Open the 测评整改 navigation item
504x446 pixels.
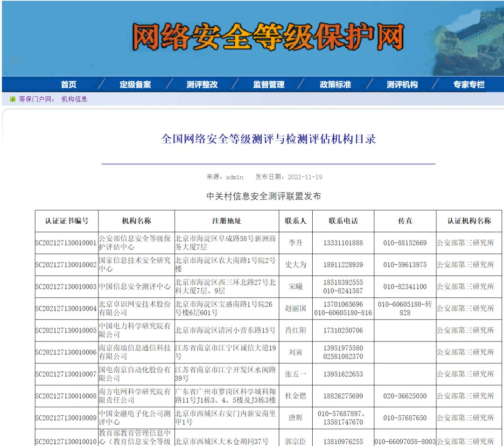(x=202, y=85)
